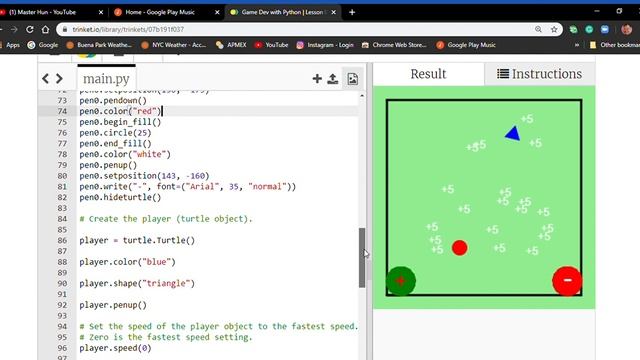Click line 82 pen0.hideturtle() code

pyautogui.click(x=120, y=197)
